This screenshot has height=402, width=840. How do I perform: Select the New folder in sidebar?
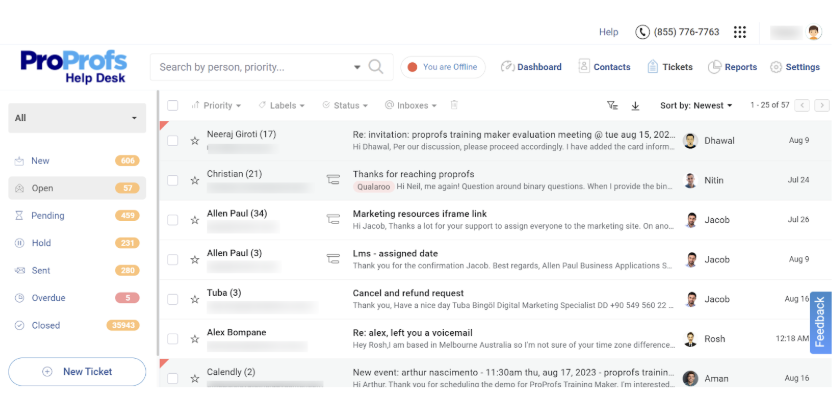tap(77, 161)
